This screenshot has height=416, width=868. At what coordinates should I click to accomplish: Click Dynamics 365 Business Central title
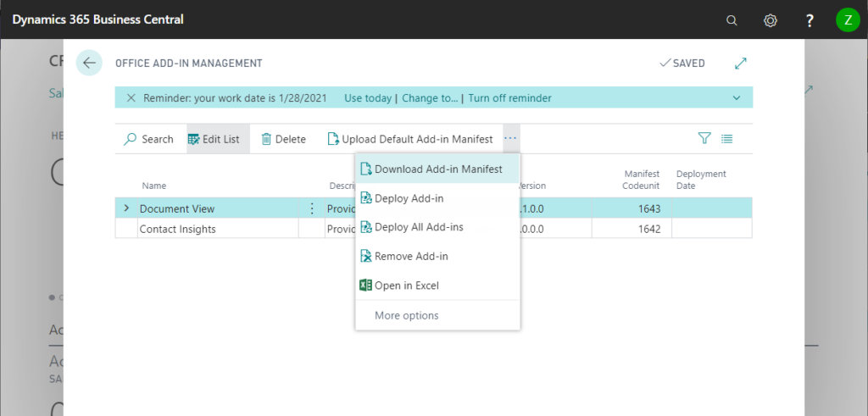pyautogui.click(x=97, y=19)
